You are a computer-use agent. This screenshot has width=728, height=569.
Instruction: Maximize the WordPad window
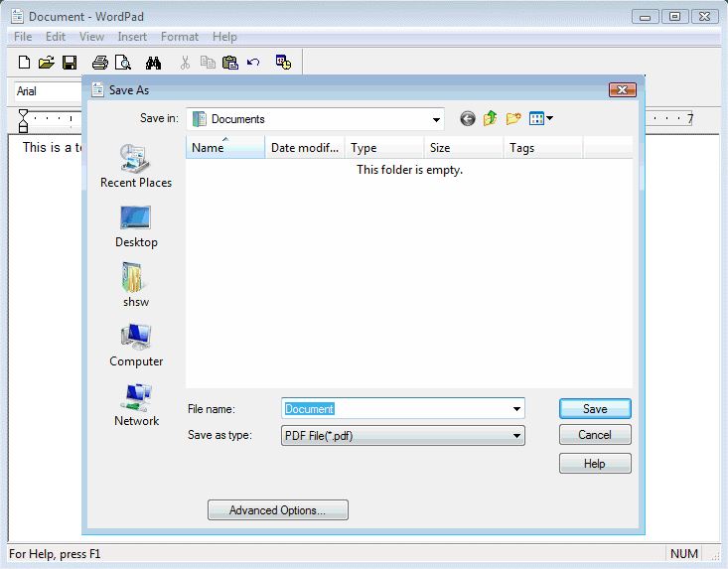pyautogui.click(x=674, y=17)
